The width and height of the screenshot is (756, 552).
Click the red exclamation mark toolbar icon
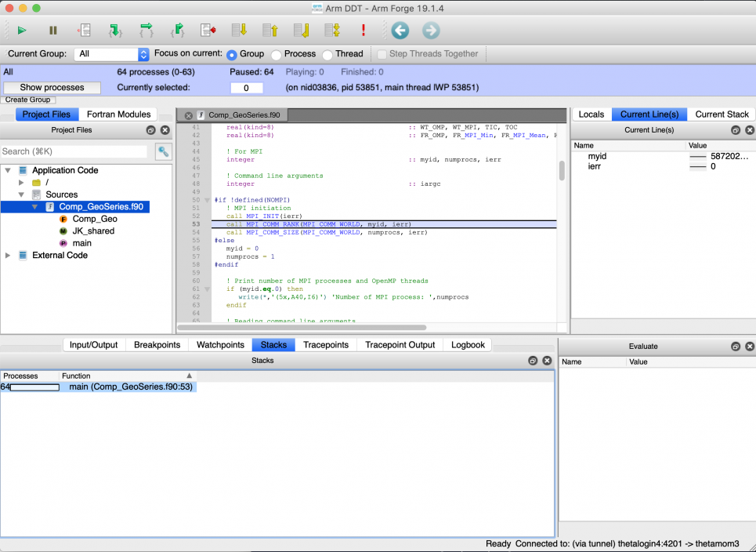[364, 31]
